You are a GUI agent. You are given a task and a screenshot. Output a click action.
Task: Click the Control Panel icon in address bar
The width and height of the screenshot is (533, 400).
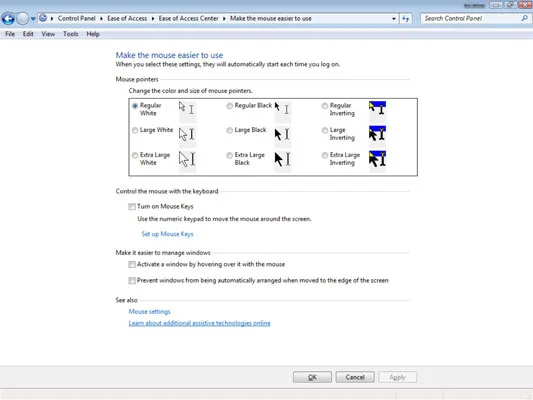(43, 18)
